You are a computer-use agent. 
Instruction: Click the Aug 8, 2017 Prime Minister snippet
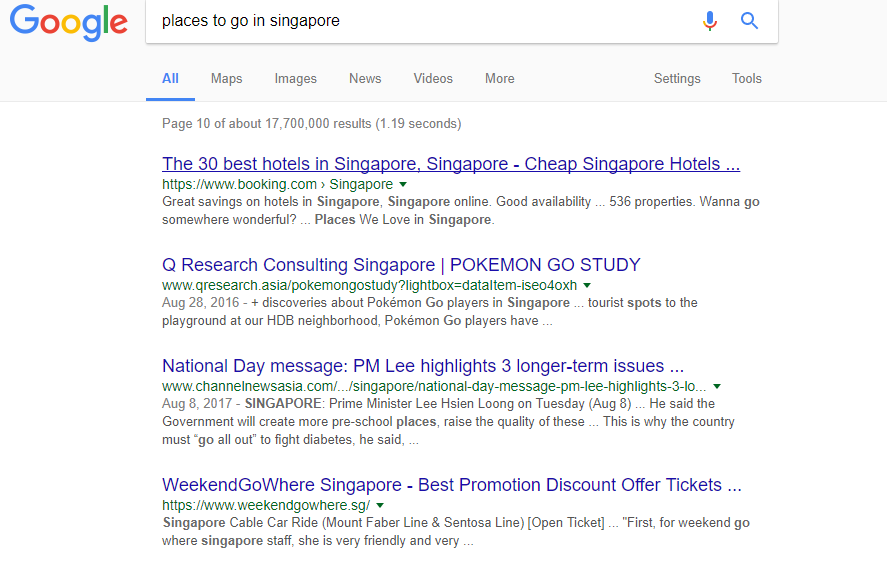click(448, 422)
